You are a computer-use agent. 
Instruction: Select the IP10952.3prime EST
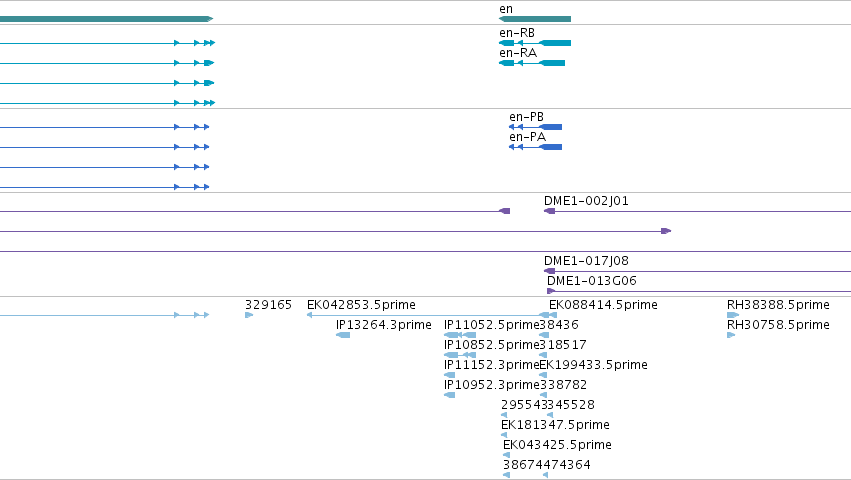449,395
